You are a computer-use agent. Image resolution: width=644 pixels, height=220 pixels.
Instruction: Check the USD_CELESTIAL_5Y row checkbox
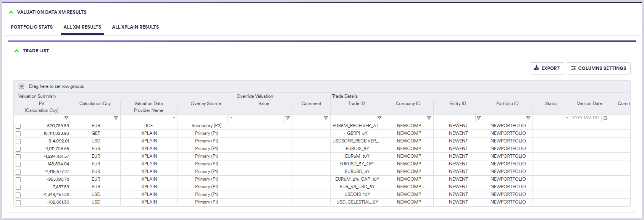click(x=18, y=202)
